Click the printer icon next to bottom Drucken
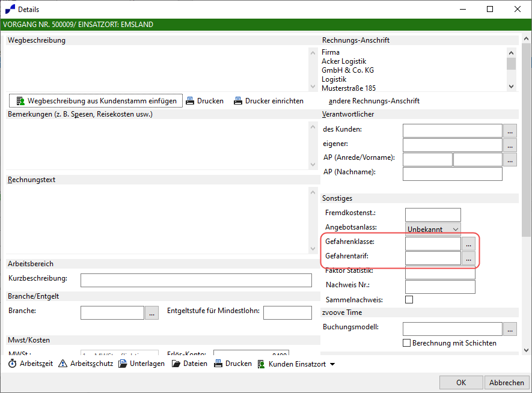Image resolution: width=532 pixels, height=393 pixels. coord(218,364)
